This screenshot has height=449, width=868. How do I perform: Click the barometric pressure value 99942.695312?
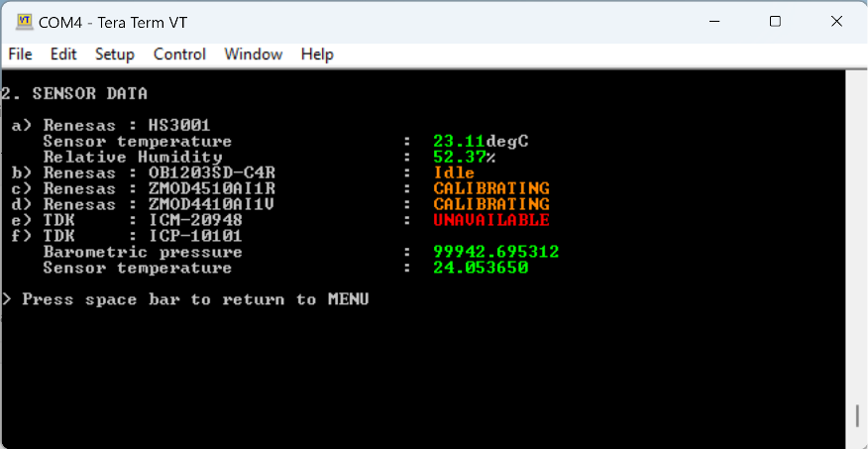tap(496, 252)
